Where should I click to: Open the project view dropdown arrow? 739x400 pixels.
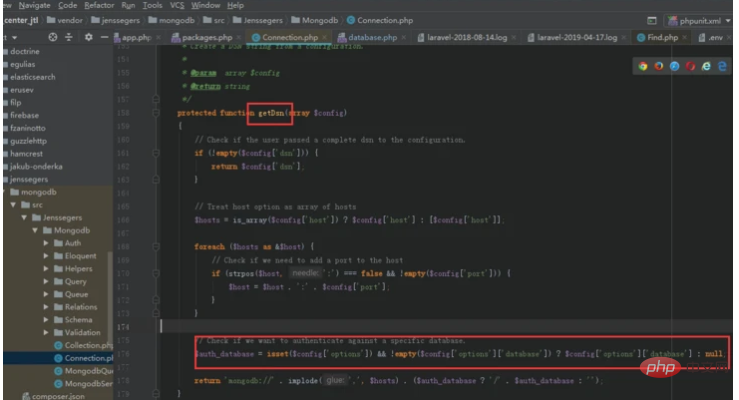(x=15, y=37)
